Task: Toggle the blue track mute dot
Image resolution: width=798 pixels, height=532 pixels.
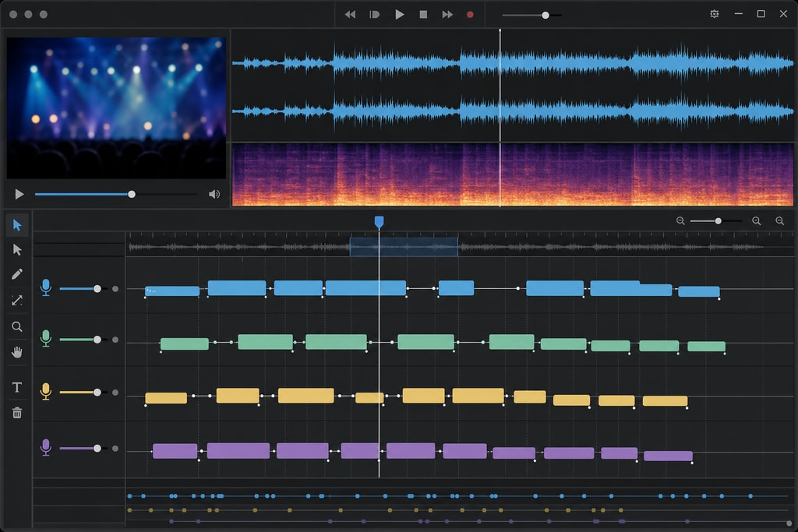Action: click(115, 289)
